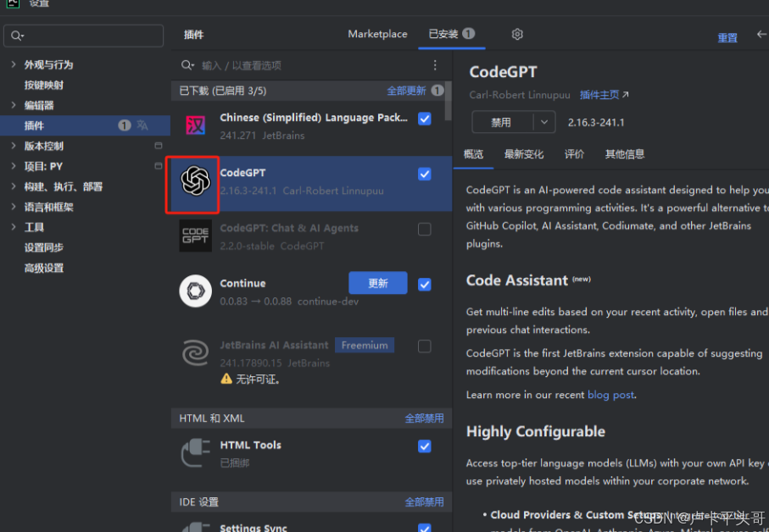Click the JetBrains AI Assistant spiral icon

[x=195, y=352]
